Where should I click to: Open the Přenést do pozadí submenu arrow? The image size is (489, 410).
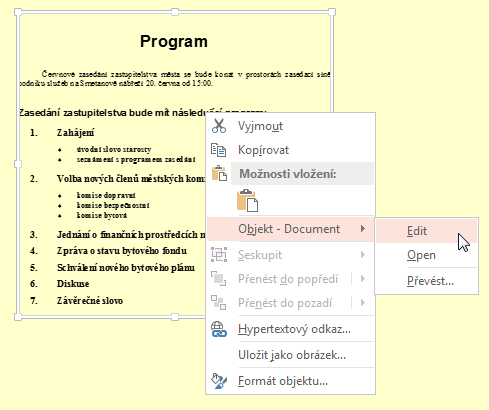point(363,303)
